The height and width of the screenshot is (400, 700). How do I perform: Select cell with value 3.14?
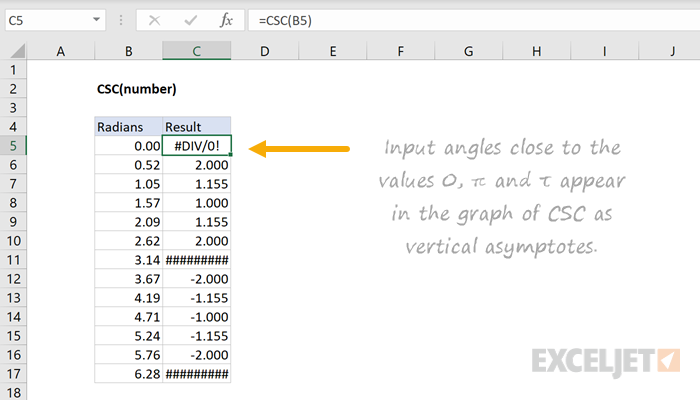point(129,260)
